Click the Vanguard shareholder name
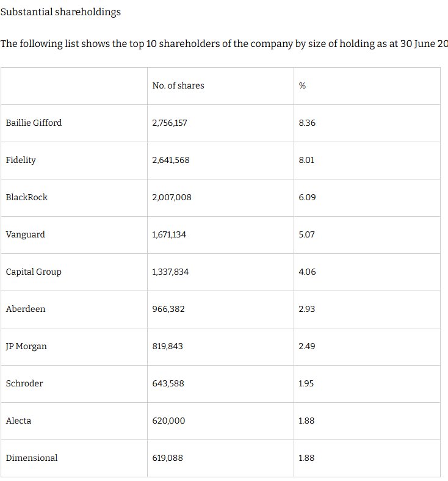The width and height of the screenshot is (448, 481). point(26,234)
